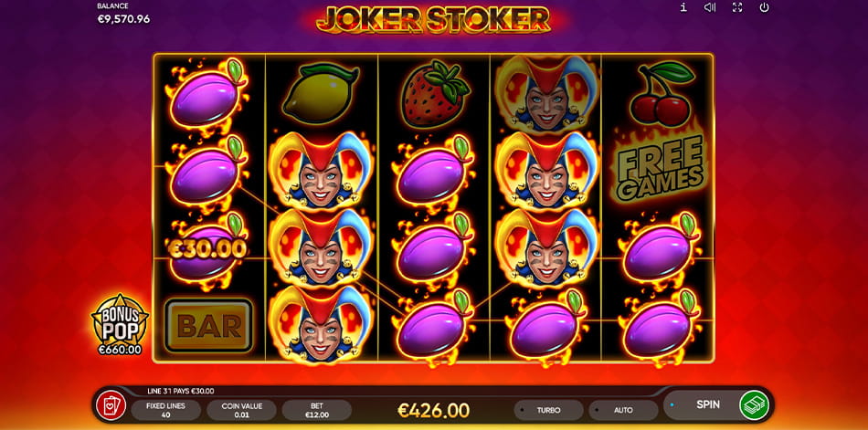Click the €426.00 win amount display

(x=433, y=411)
